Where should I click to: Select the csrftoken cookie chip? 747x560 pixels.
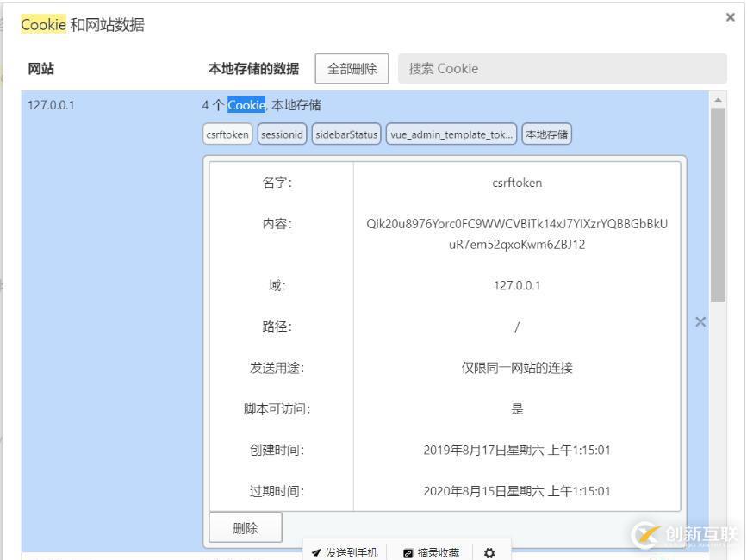[227, 134]
